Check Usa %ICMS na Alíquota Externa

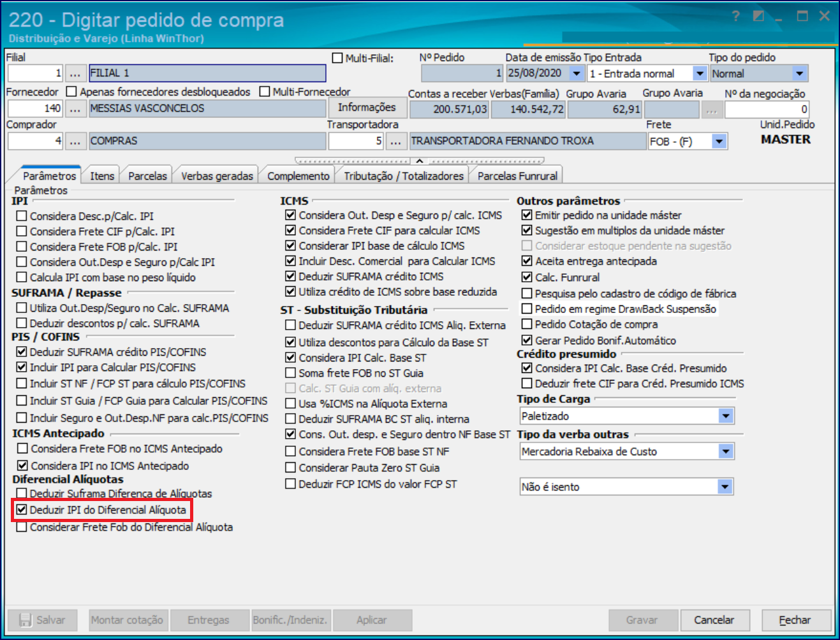point(290,404)
